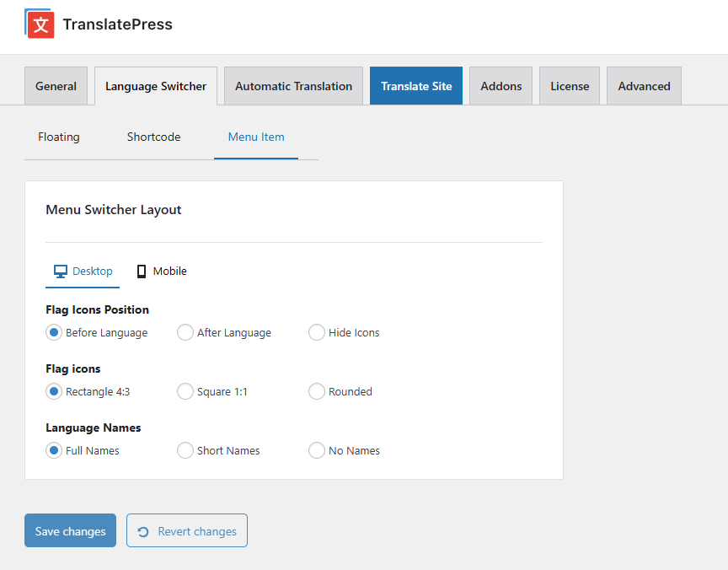Switch to Automatic Translation tab

tap(293, 86)
